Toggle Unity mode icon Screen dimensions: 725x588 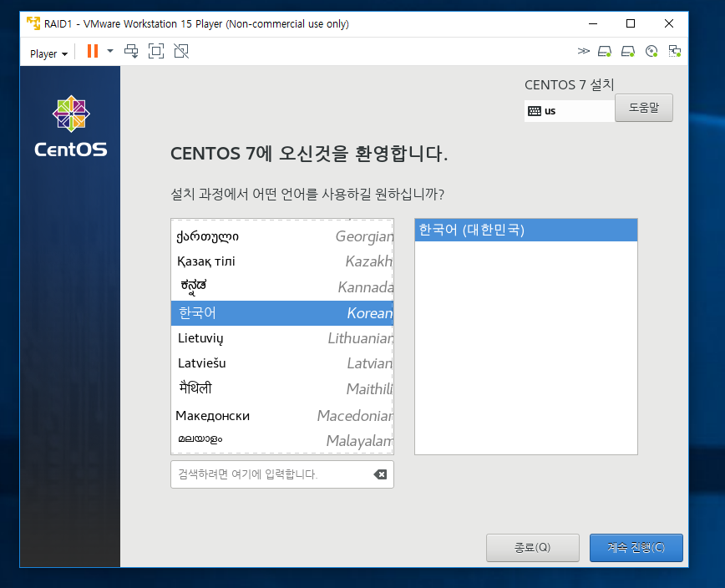(181, 51)
